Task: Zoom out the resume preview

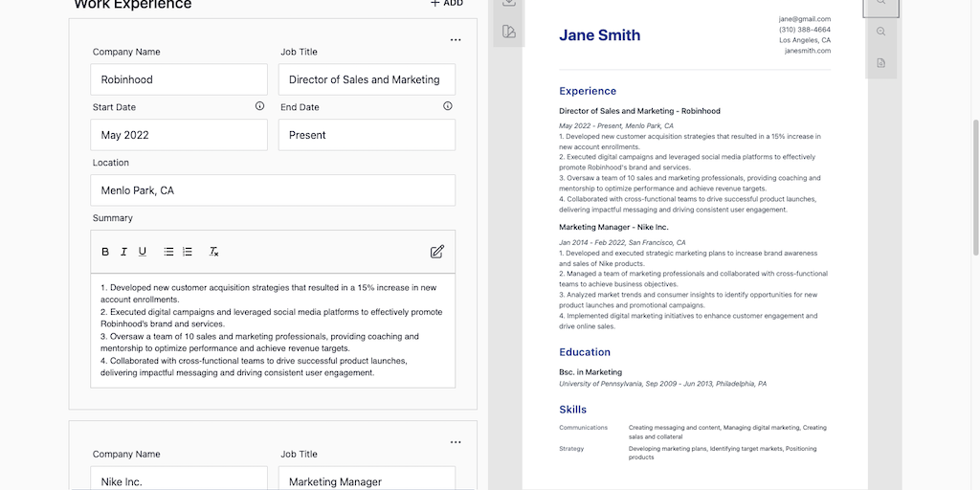Action: [x=881, y=32]
